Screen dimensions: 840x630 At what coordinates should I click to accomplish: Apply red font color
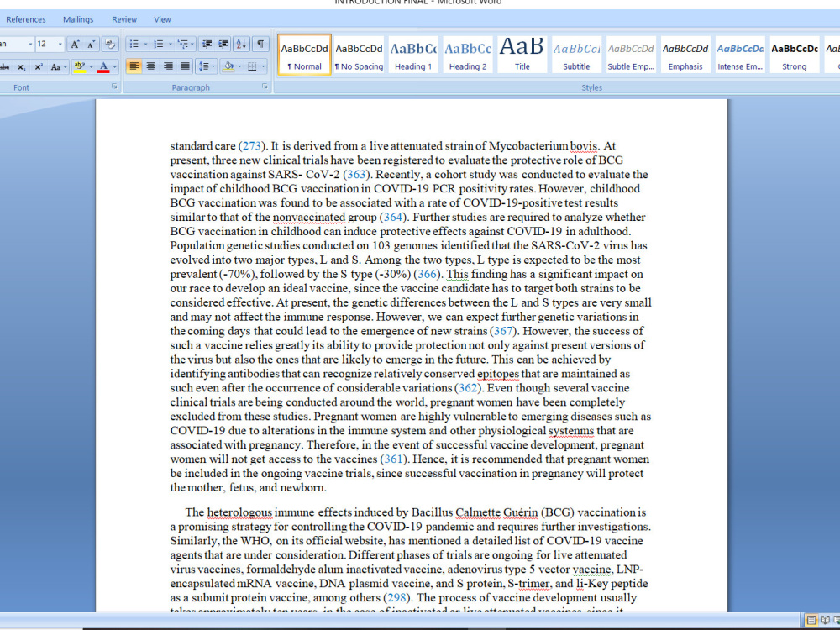[x=104, y=67]
